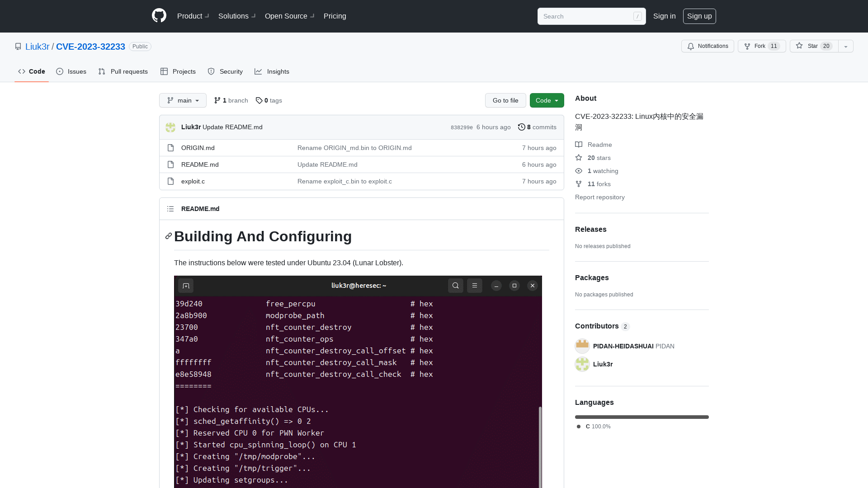
Task: Click the Code tab icon
Action: (21, 71)
